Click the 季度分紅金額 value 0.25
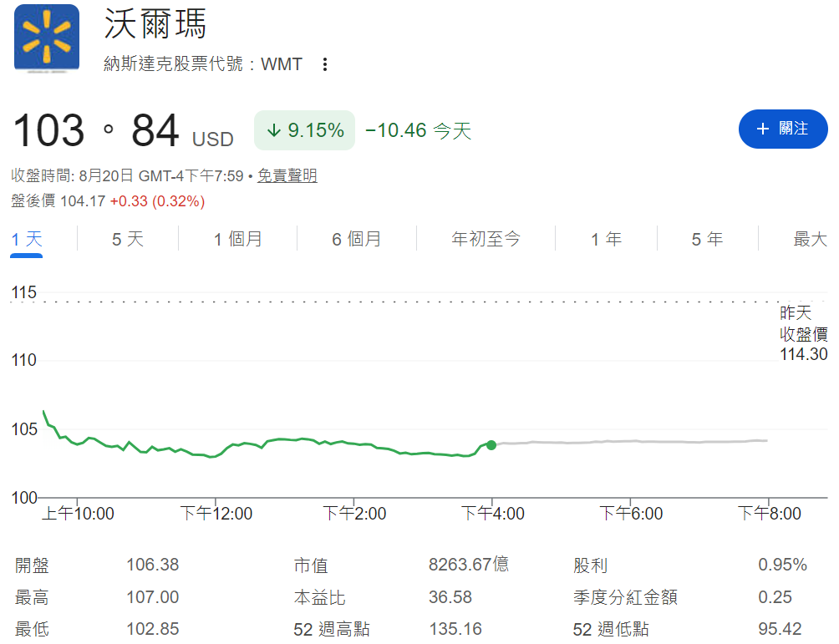The image size is (839, 644). click(775, 597)
